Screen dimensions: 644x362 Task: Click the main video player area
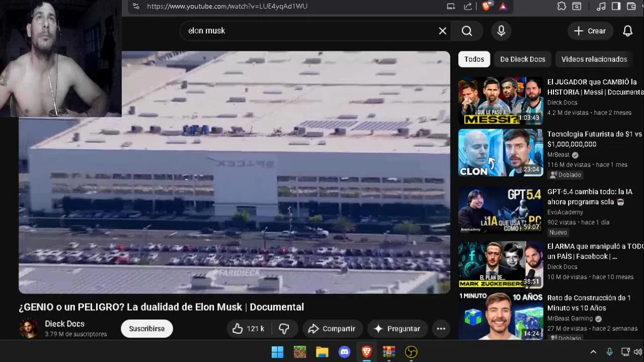pyautogui.click(x=234, y=172)
